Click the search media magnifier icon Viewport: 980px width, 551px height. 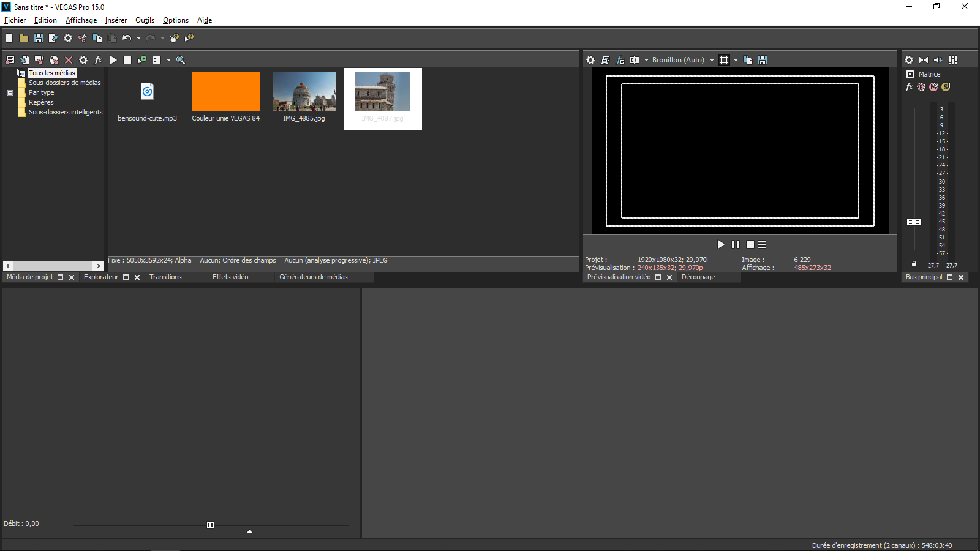pyautogui.click(x=181, y=60)
